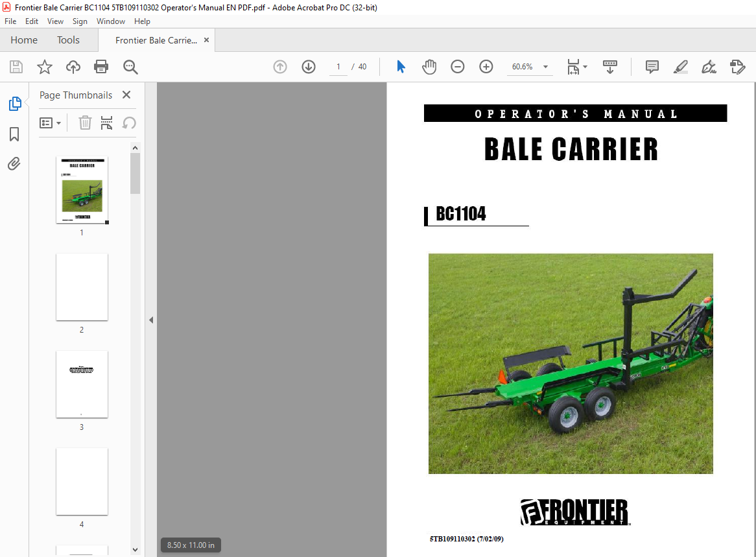
Task: Open zoom level dropdown arrow
Action: [x=545, y=67]
